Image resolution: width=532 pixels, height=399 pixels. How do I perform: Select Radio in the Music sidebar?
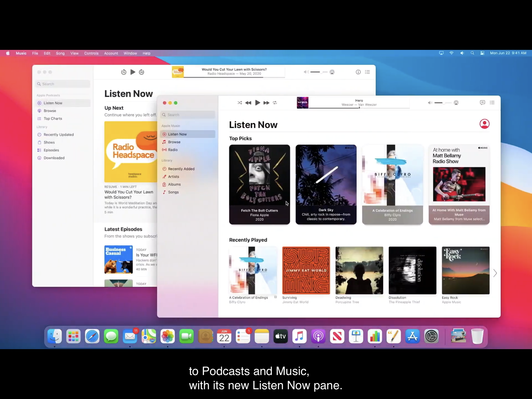[188, 150]
